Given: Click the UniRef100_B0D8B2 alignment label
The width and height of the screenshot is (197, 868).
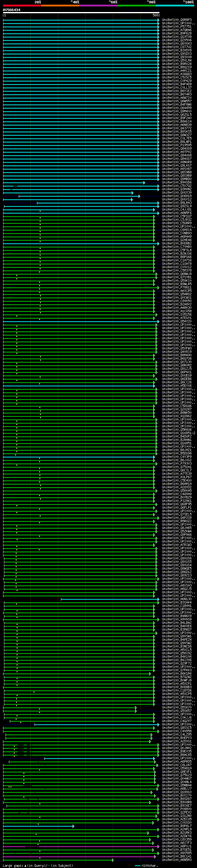Looking at the screenshot, I should click(177, 244).
